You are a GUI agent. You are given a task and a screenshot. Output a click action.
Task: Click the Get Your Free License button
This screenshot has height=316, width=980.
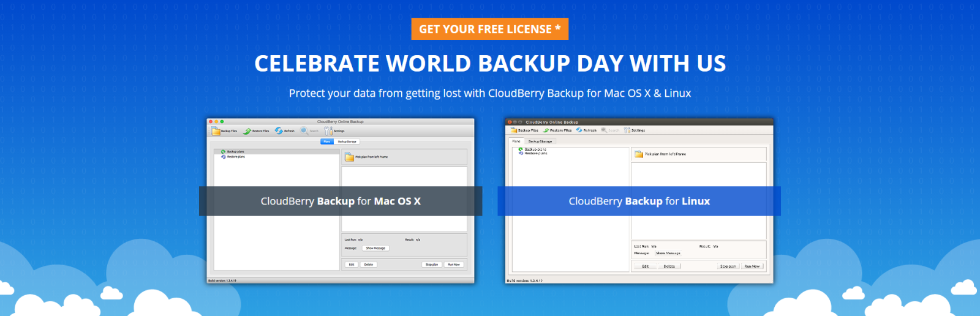point(489,29)
